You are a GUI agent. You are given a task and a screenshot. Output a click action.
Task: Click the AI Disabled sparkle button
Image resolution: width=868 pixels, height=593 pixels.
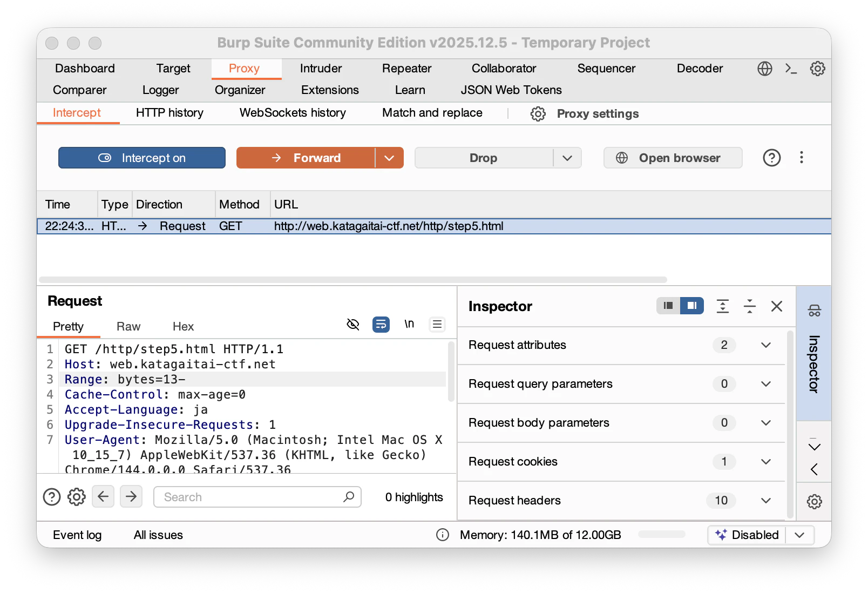[x=747, y=535]
